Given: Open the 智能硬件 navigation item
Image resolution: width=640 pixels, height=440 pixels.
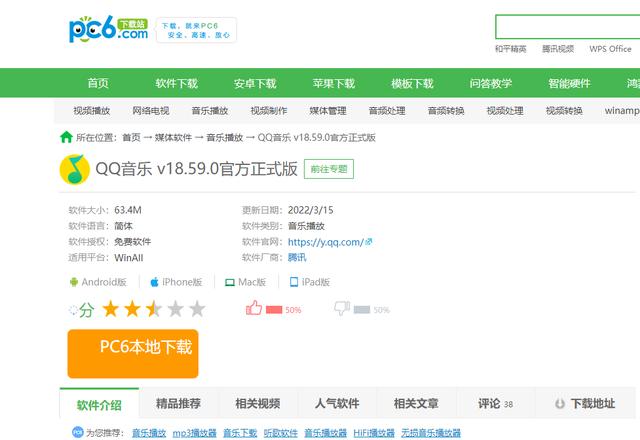Looking at the screenshot, I should [569, 83].
